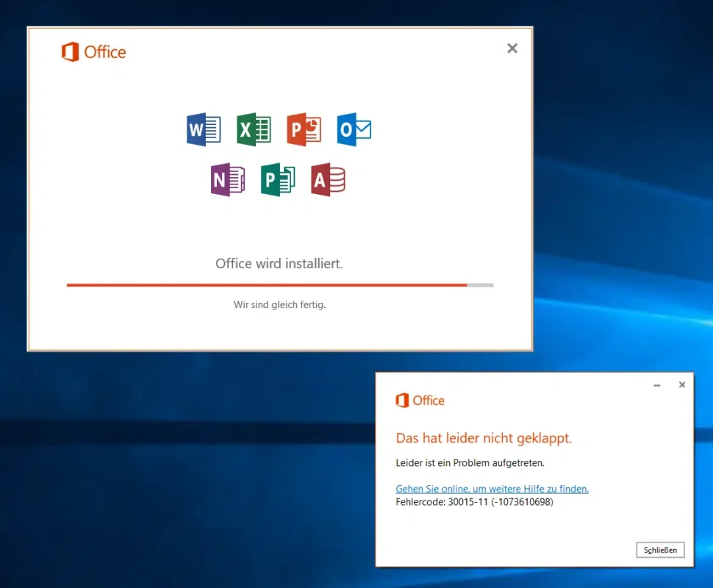This screenshot has width=713, height=588.
Task: Click the PowerPoint icon
Action: pos(304,130)
